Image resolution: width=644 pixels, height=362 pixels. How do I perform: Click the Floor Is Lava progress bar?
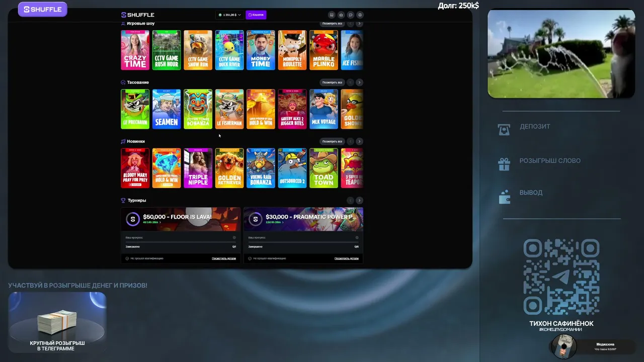(181, 242)
